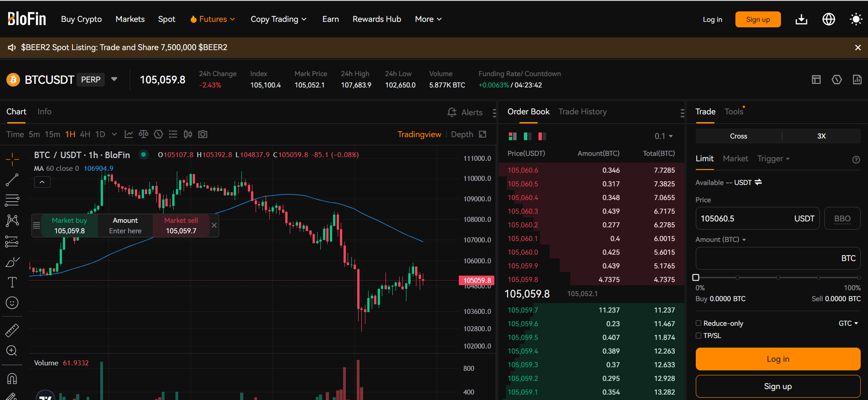Show bids-only order book view

528,136
